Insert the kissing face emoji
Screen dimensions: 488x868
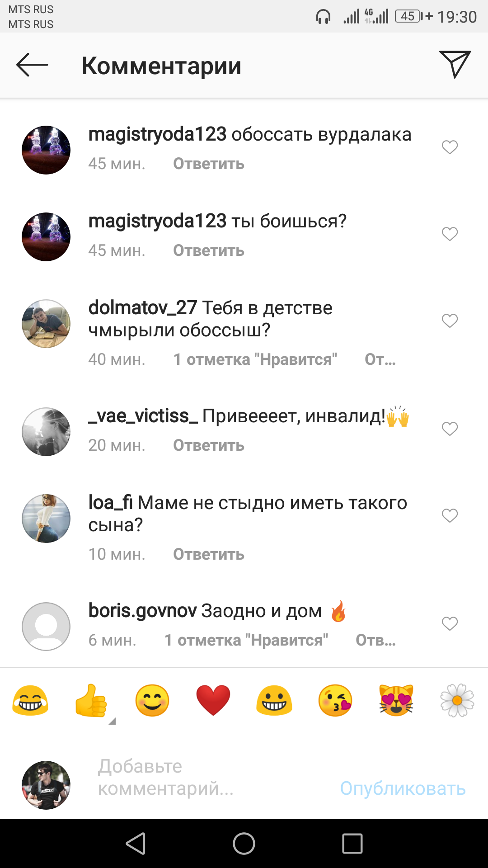pos(335,700)
